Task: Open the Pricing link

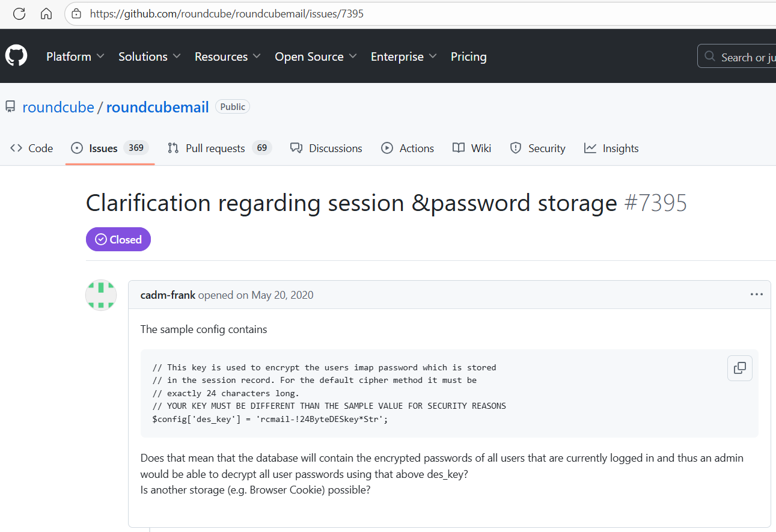Action: (x=468, y=57)
